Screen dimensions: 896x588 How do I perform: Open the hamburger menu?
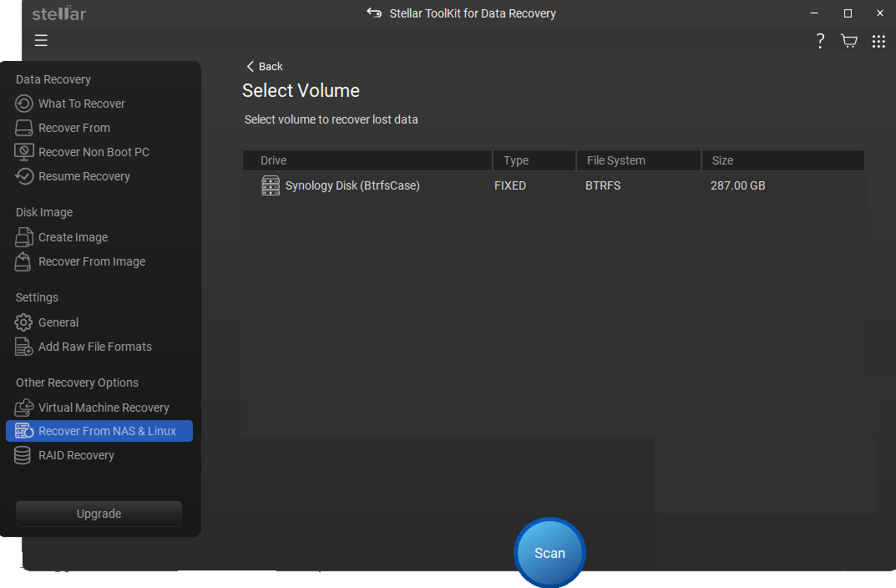coord(41,41)
